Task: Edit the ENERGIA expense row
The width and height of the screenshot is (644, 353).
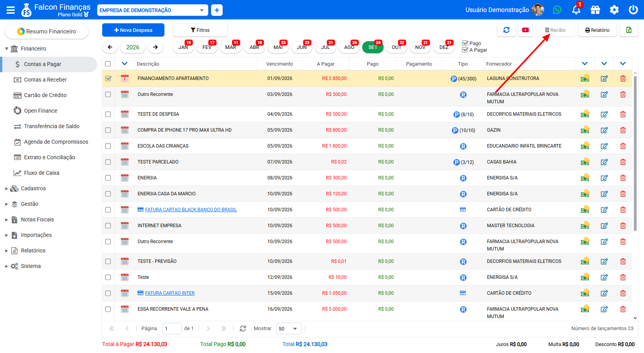Action: pyautogui.click(x=604, y=178)
